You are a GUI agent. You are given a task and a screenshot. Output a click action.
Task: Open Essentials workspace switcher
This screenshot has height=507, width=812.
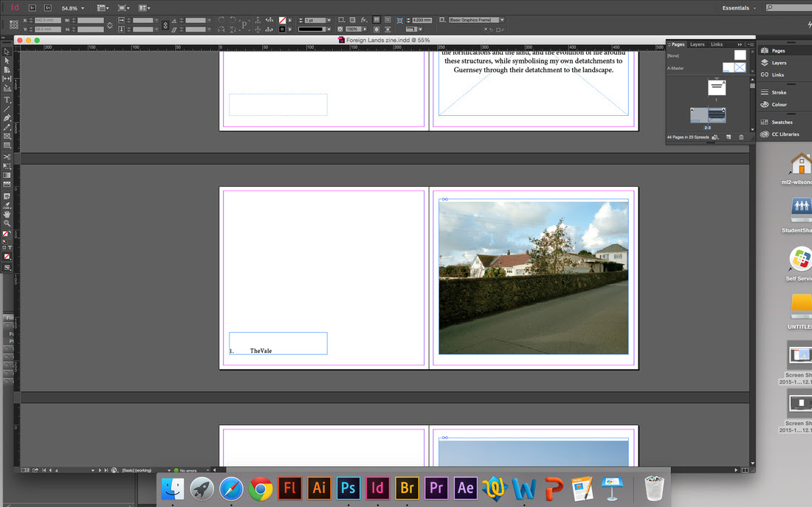739,8
